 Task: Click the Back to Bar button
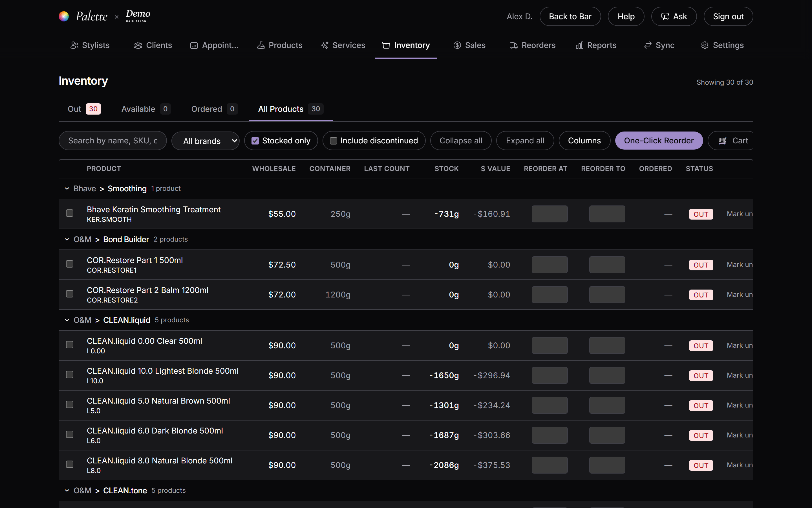570,16
